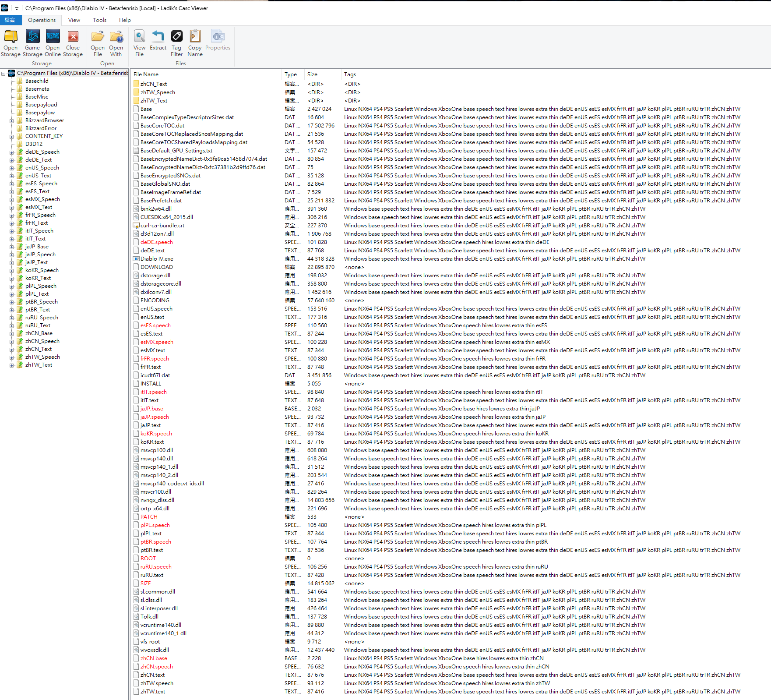The width and height of the screenshot is (771, 700).
Task: Select Diablo IV.exe in the file list
Action: click(x=157, y=258)
